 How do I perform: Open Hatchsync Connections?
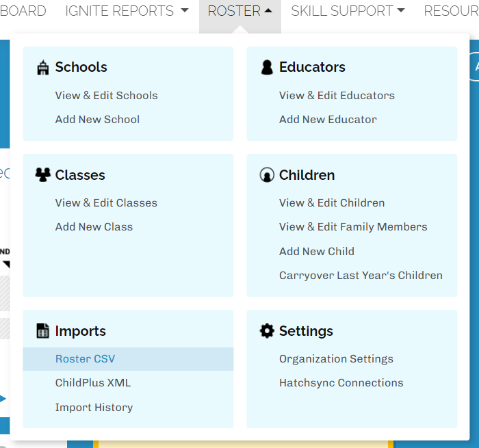[x=341, y=383]
